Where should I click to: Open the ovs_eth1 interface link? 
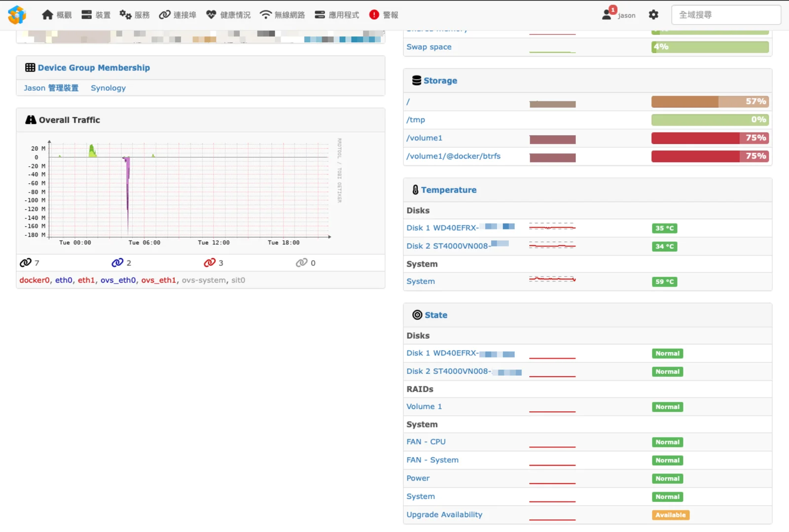click(x=158, y=280)
